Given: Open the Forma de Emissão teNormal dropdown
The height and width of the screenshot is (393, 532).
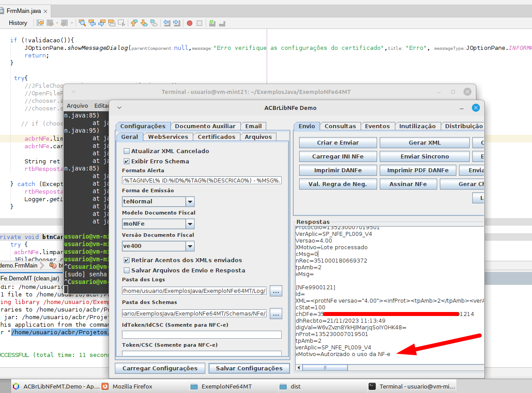Looking at the screenshot, I should 190,202.
